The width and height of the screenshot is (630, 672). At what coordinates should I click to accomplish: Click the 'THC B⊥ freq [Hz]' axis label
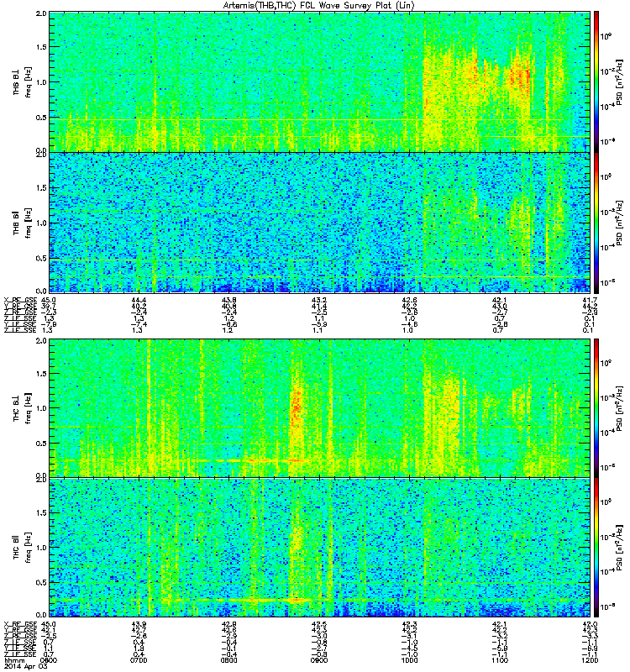click(x=23, y=408)
